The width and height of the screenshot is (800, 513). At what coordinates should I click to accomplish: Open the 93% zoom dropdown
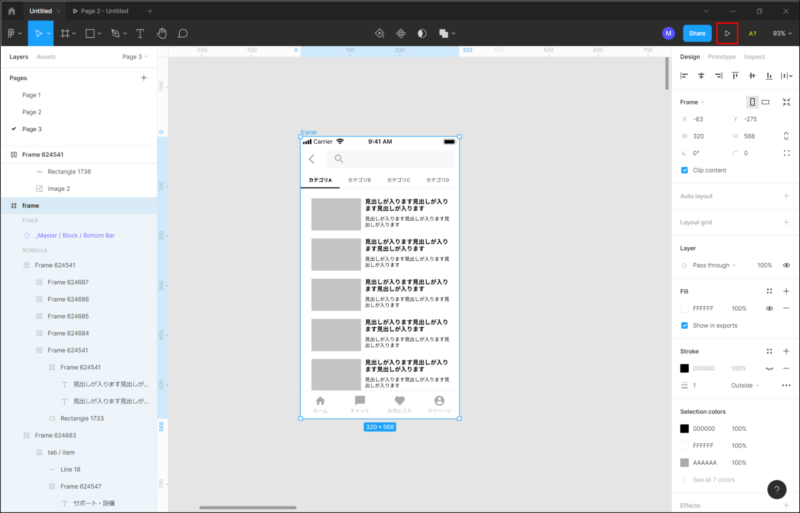tap(781, 33)
